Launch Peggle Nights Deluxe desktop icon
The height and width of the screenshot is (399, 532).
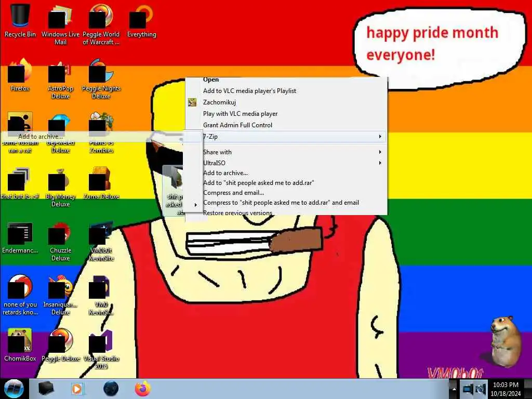click(101, 79)
